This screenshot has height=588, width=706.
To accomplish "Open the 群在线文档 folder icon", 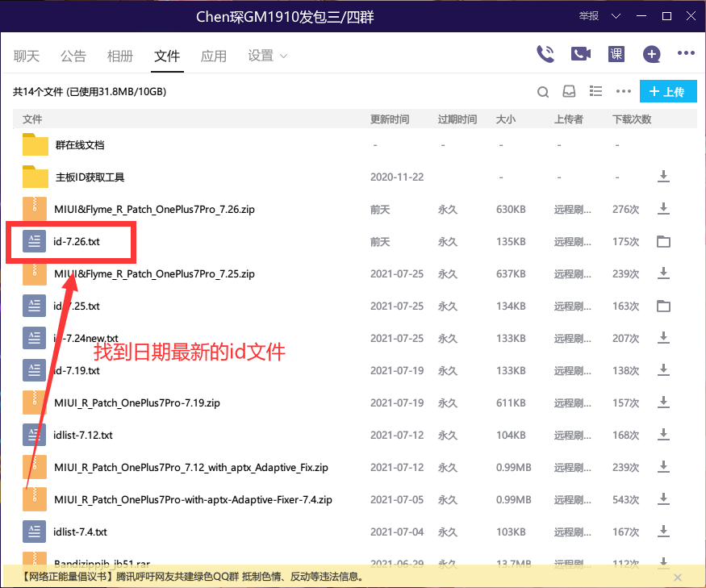I will [x=34, y=144].
